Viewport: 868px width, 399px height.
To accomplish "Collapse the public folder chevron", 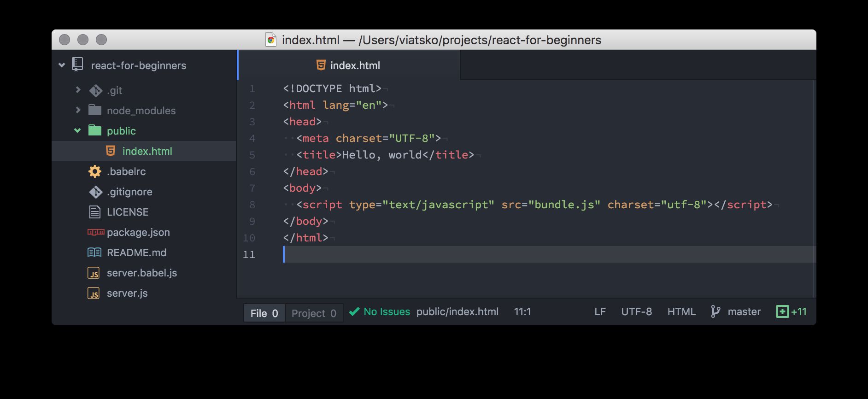I will (x=77, y=131).
